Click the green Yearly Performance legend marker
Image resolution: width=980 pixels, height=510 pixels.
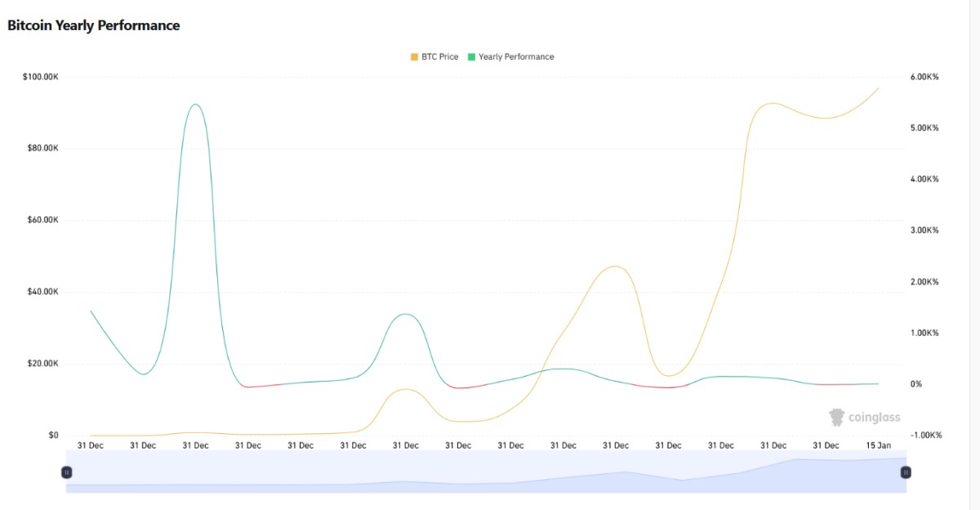tap(471, 57)
